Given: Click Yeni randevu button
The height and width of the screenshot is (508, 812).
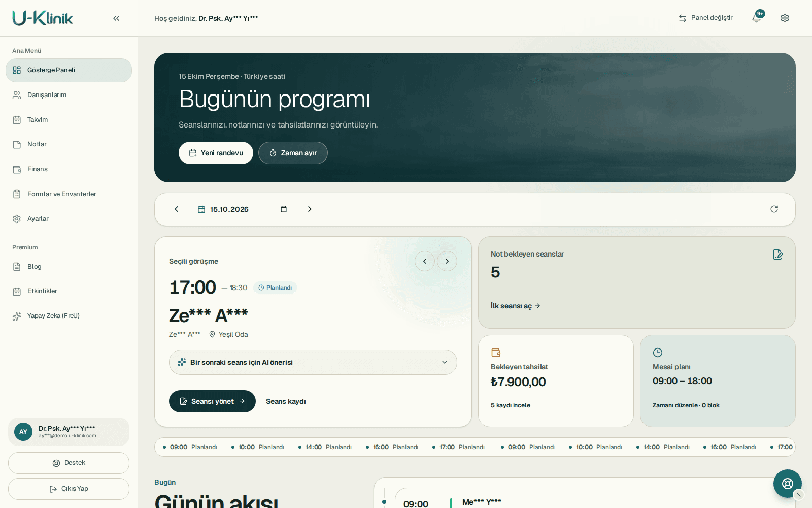Looking at the screenshot, I should 216,153.
